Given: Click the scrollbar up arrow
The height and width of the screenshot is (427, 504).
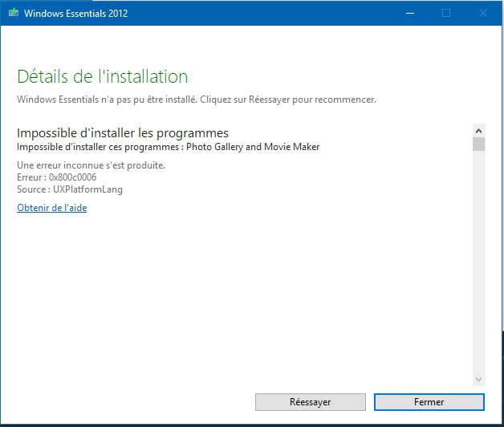Looking at the screenshot, I should pyautogui.click(x=478, y=131).
